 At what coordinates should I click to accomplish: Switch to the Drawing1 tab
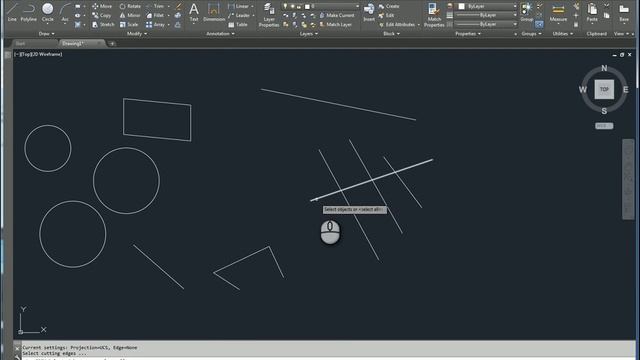(x=82, y=43)
